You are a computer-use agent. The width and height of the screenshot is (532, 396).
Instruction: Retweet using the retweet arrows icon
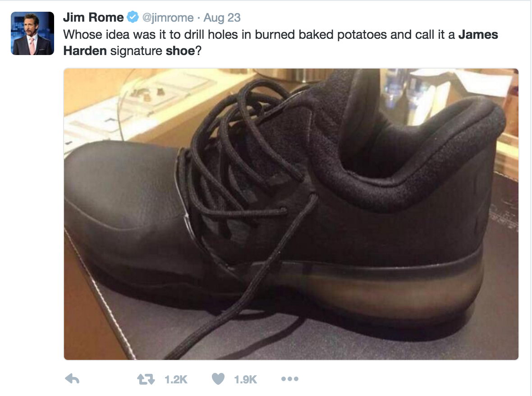(x=146, y=379)
